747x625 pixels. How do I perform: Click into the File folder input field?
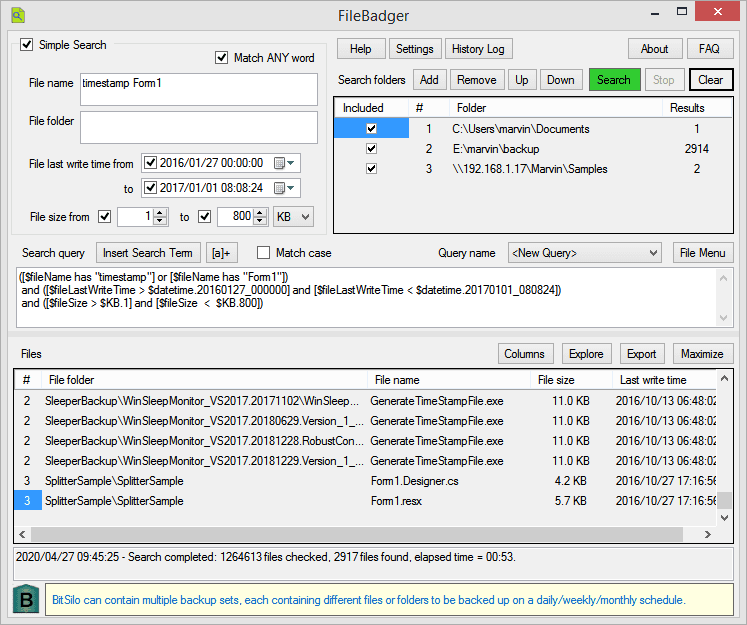click(x=199, y=127)
